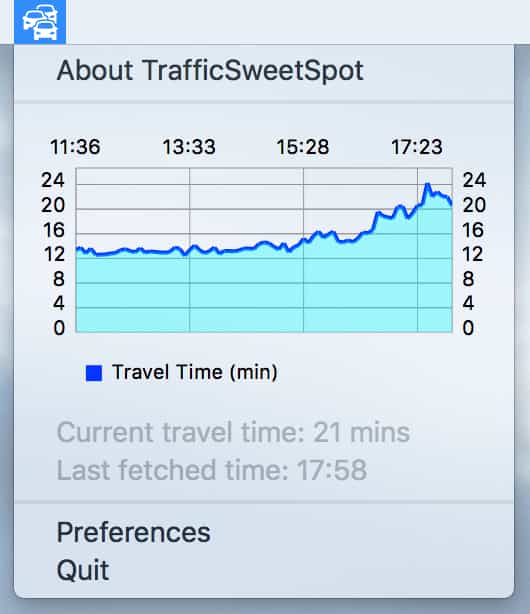Click the 15:28 time axis label
Image resolution: width=530 pixels, height=614 pixels.
tap(303, 147)
